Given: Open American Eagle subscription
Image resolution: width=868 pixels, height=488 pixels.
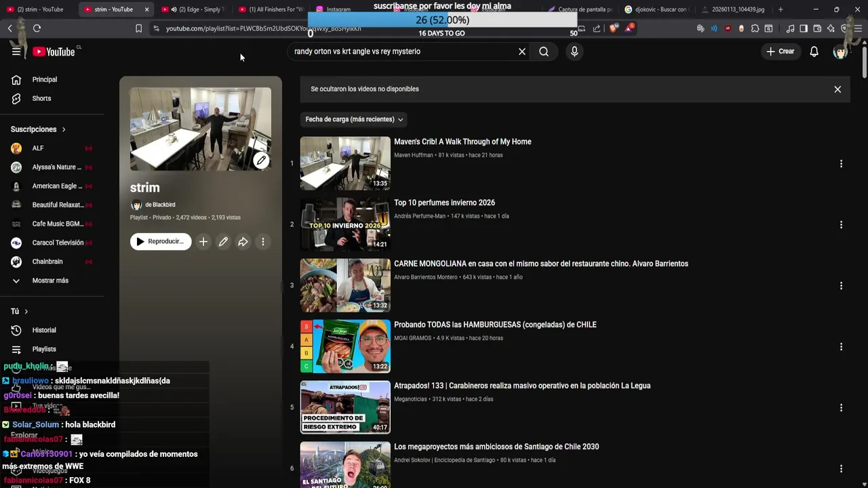Looking at the screenshot, I should coord(52,186).
